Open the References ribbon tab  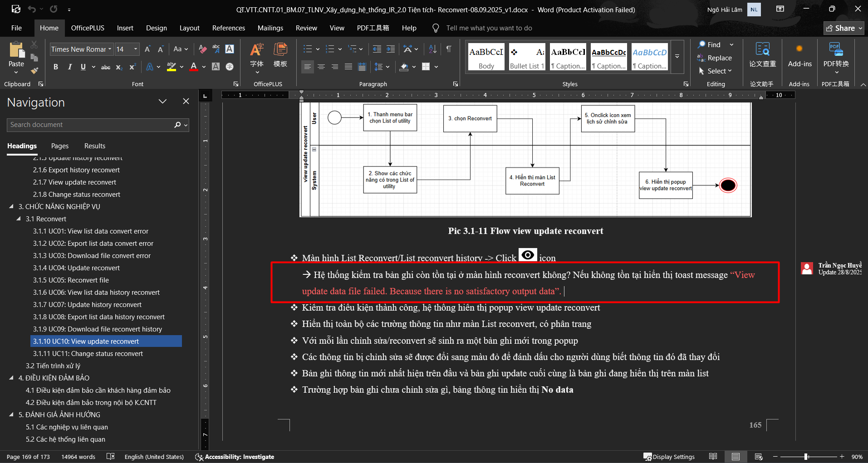(x=228, y=28)
